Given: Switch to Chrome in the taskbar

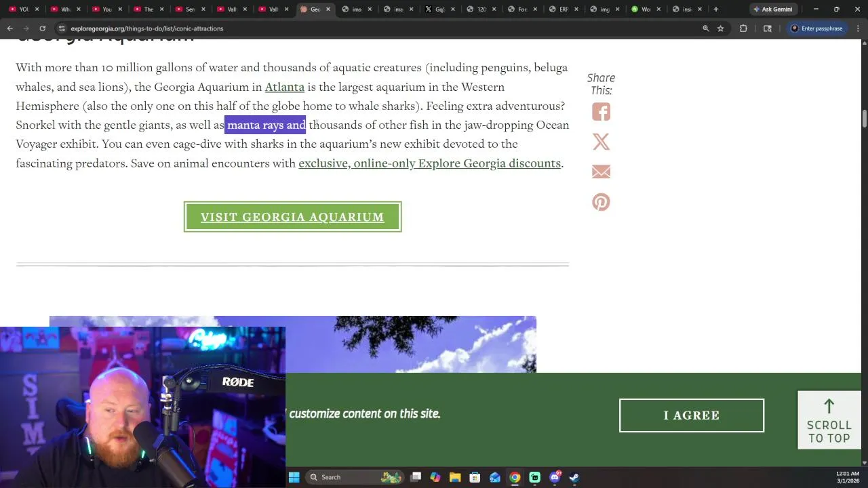Looking at the screenshot, I should click(x=515, y=477).
